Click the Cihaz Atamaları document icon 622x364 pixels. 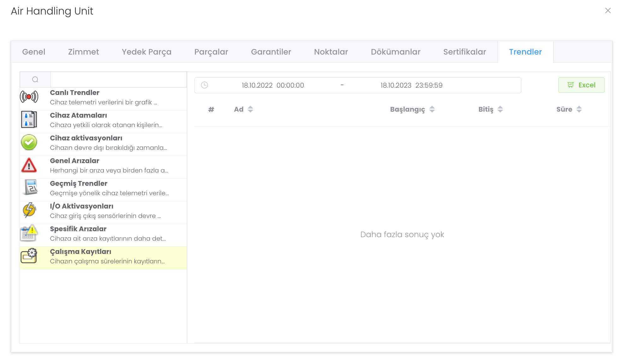tap(29, 120)
